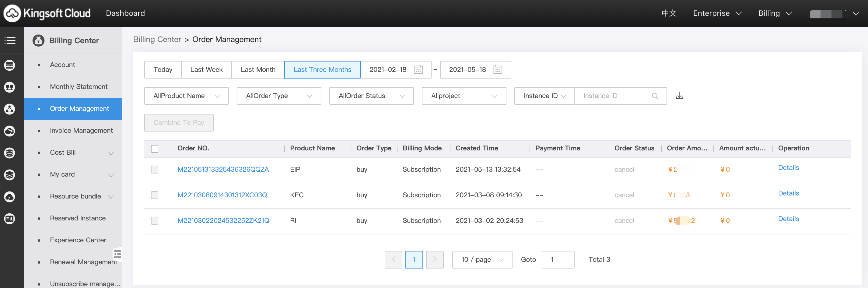Click the end date field 2021-05-18

(475, 69)
